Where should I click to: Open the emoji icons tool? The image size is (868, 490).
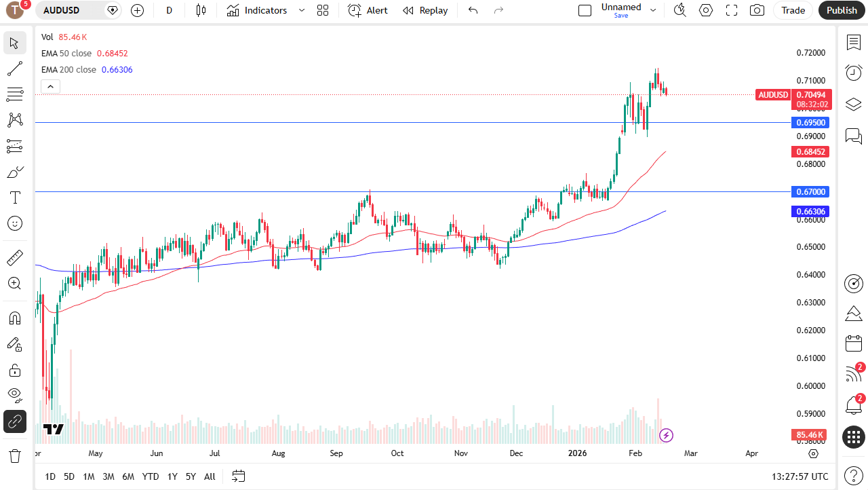(x=15, y=223)
